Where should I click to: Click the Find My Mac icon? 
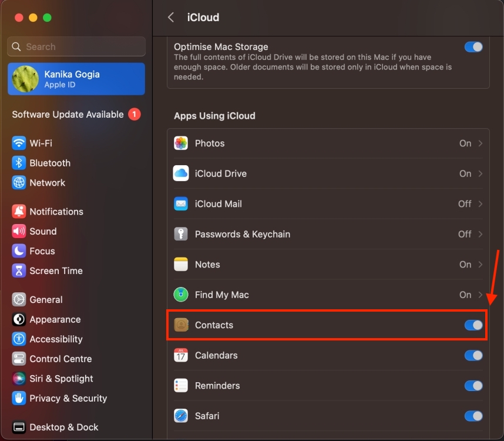(181, 295)
